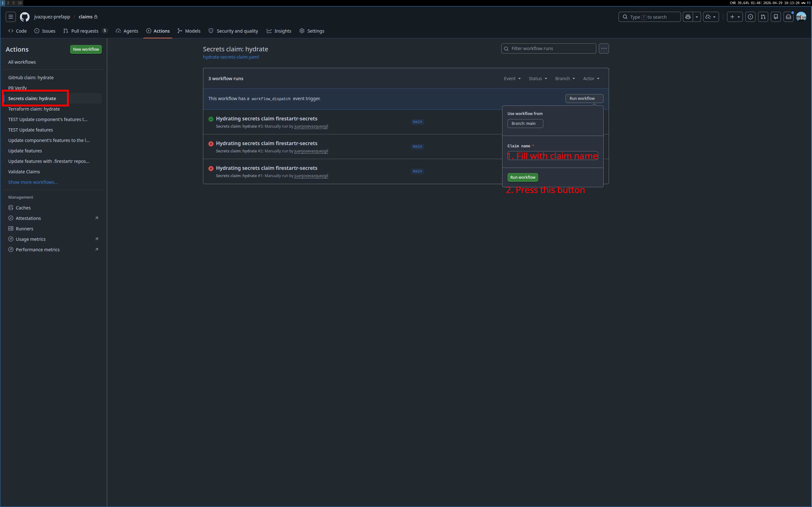Open the Create new plus dropdown

(x=735, y=17)
